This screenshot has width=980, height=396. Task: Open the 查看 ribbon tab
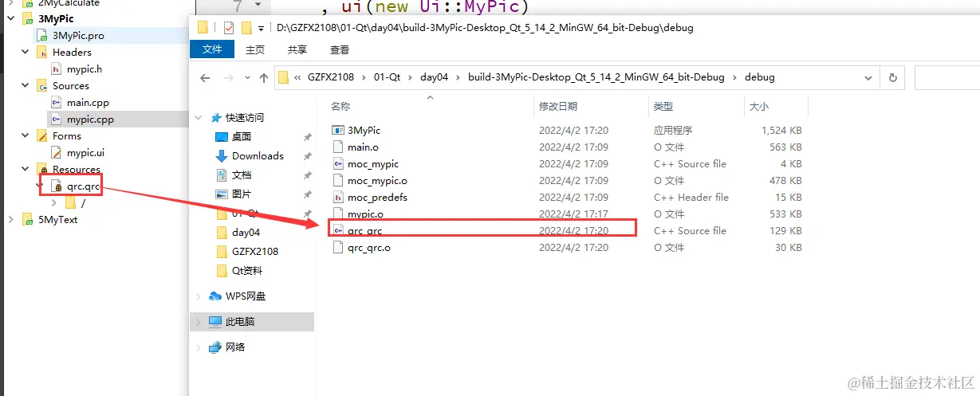tap(340, 49)
